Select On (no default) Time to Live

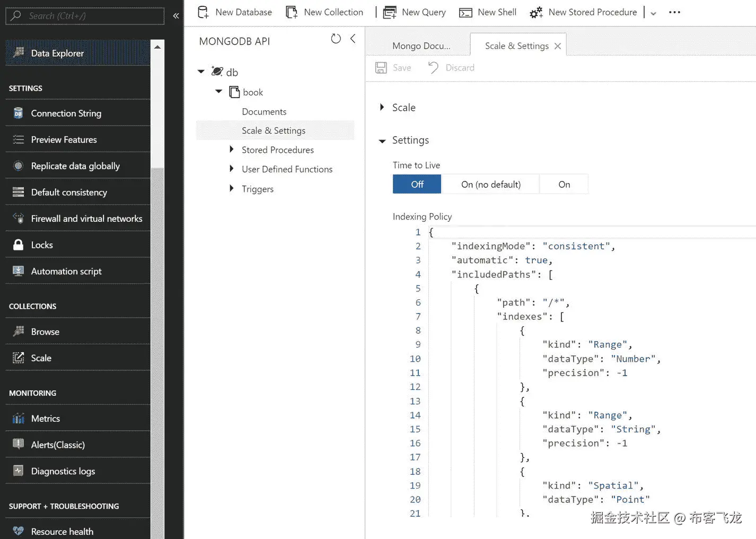click(490, 184)
